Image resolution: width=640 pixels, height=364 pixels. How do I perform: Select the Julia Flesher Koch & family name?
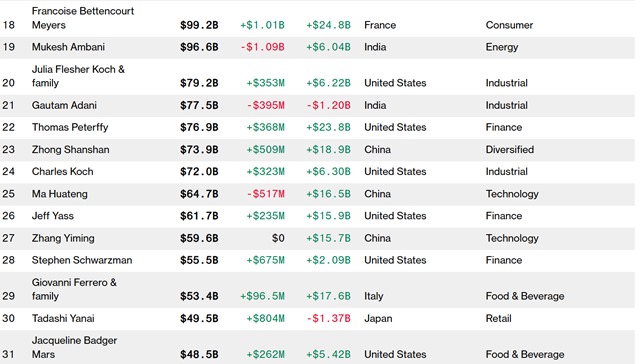tap(78, 76)
